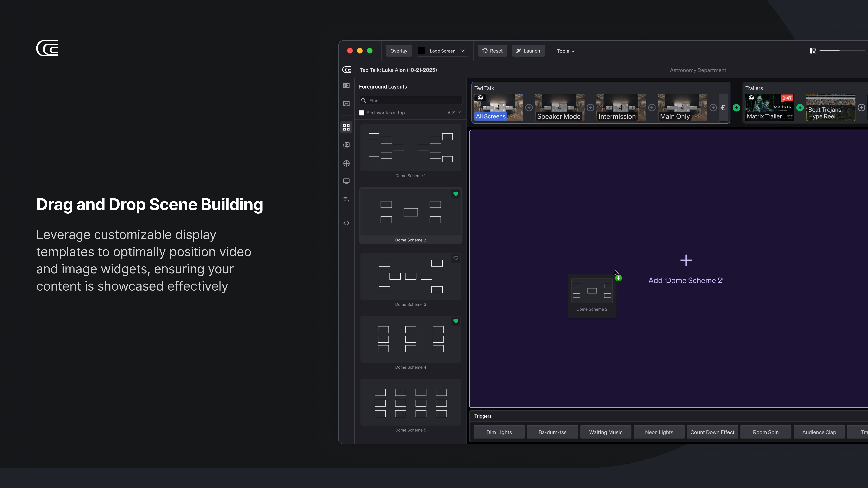Click the Launch button
Image resolution: width=868 pixels, height=488 pixels.
point(528,51)
